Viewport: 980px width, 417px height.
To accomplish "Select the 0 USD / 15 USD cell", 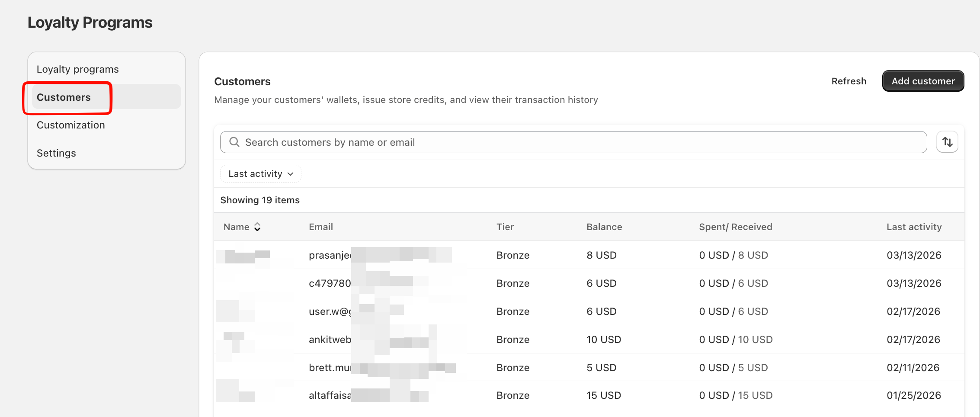I will [736, 395].
